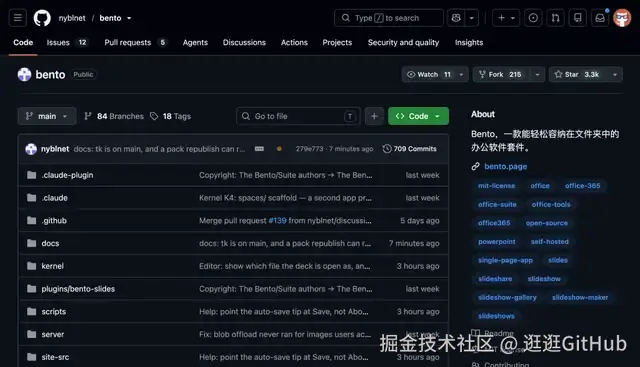This screenshot has height=367, width=640.
Task: Open the pull requests header icon
Action: [556, 18]
